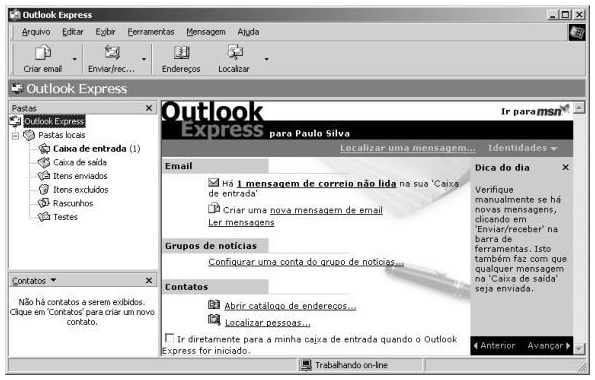
Task: Click the Enviar/receber toolbar icon
Action: click(112, 52)
